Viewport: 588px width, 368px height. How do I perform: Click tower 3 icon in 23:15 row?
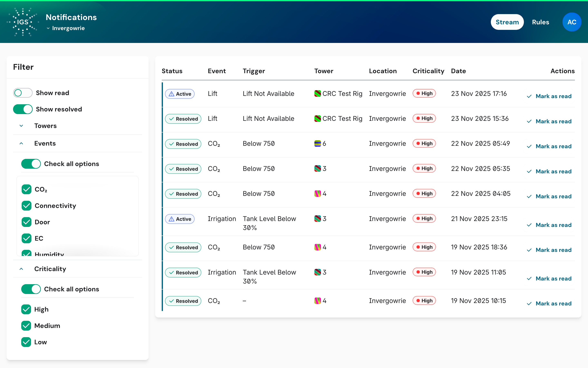(317, 219)
